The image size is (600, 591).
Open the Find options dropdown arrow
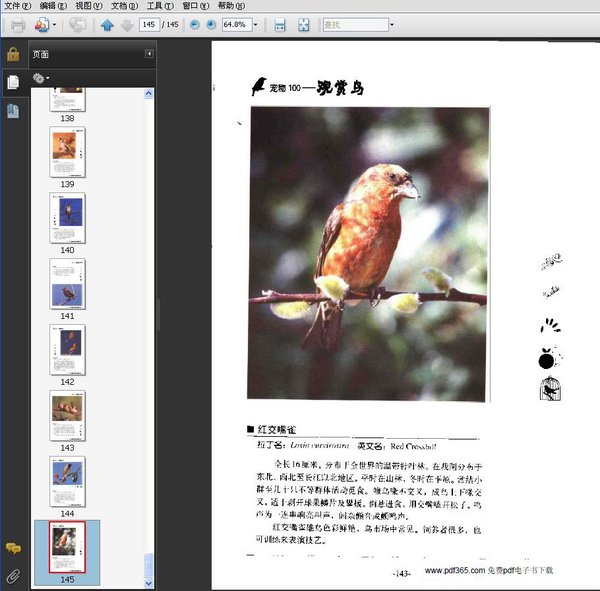(x=391, y=25)
